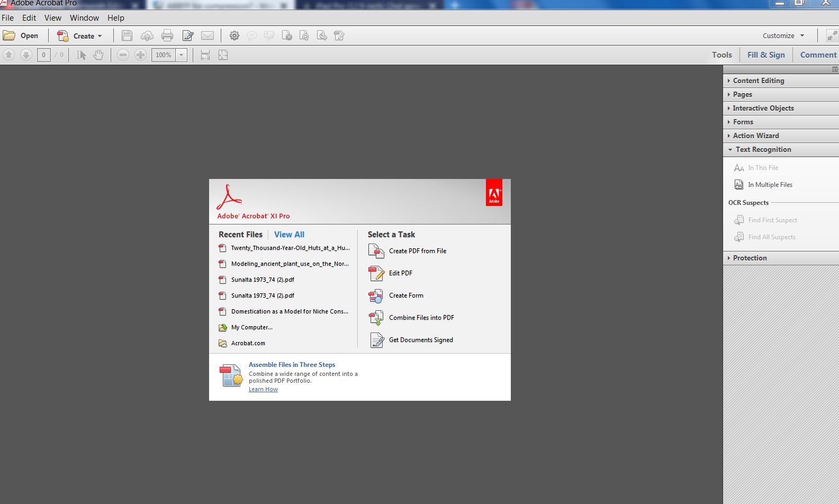The width and height of the screenshot is (839, 504).
Task: Click the PDF Portfolio promo thumbnail icon
Action: click(x=231, y=375)
